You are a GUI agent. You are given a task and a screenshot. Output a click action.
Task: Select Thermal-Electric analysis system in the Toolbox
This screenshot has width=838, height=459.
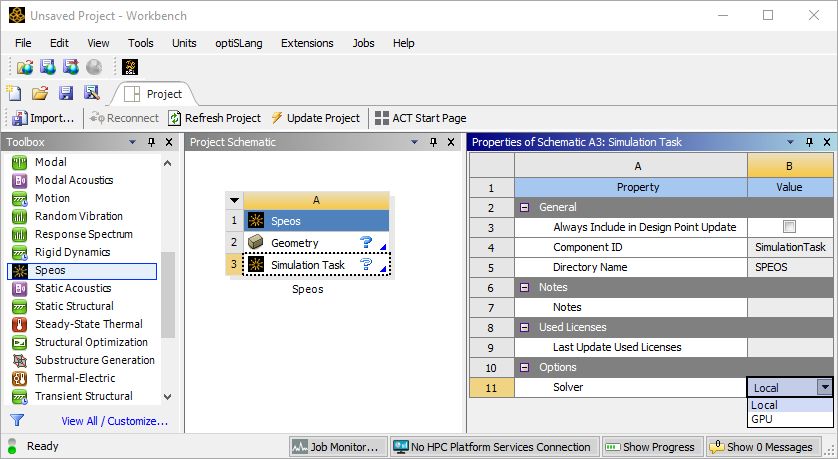(x=74, y=378)
